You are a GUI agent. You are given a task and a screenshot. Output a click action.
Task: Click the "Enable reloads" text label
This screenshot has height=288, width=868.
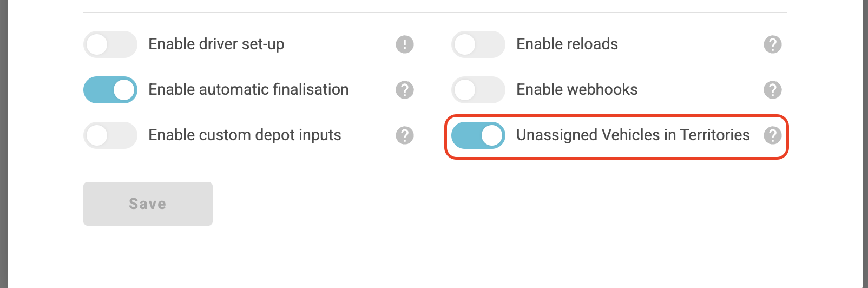567,44
